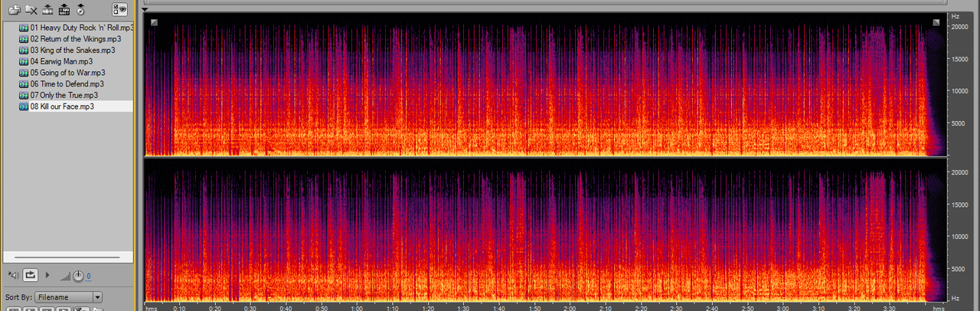Click the preview volume knob
The height and width of the screenshot is (311, 980).
click(x=78, y=275)
